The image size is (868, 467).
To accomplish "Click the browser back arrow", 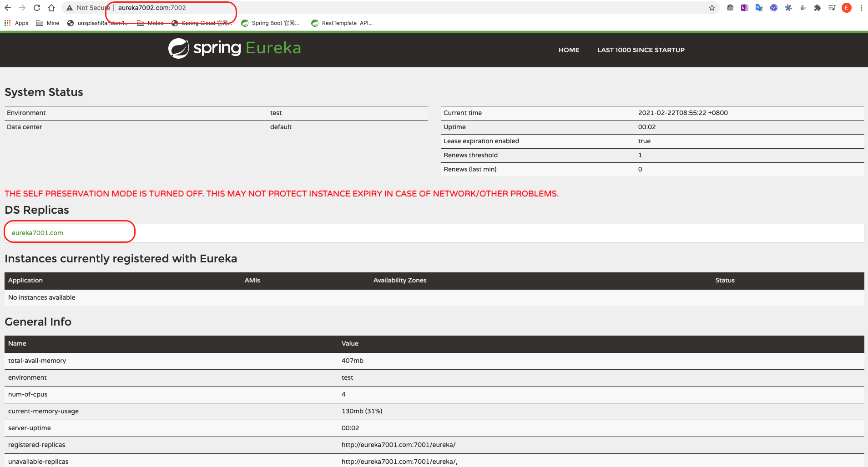I will pyautogui.click(x=8, y=8).
